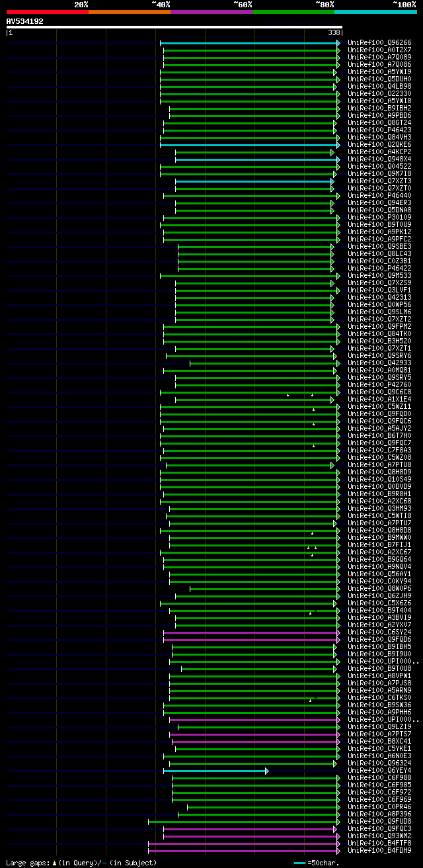
Task: Select the UniRef100_Q948X4 label
Action: pos(379,159)
